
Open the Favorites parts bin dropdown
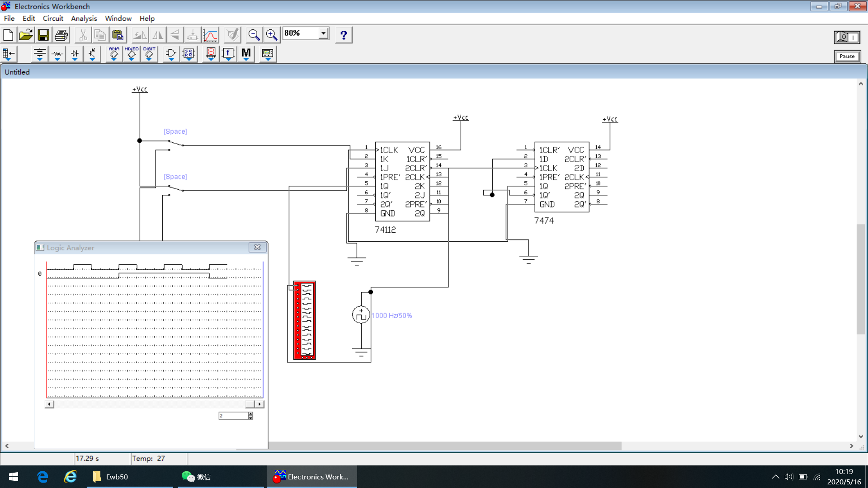[x=9, y=54]
